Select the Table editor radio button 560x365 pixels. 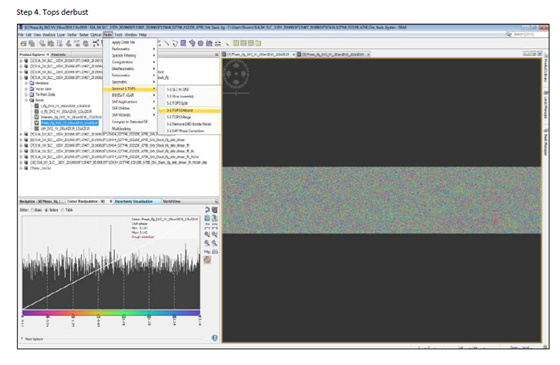[x=67, y=210]
